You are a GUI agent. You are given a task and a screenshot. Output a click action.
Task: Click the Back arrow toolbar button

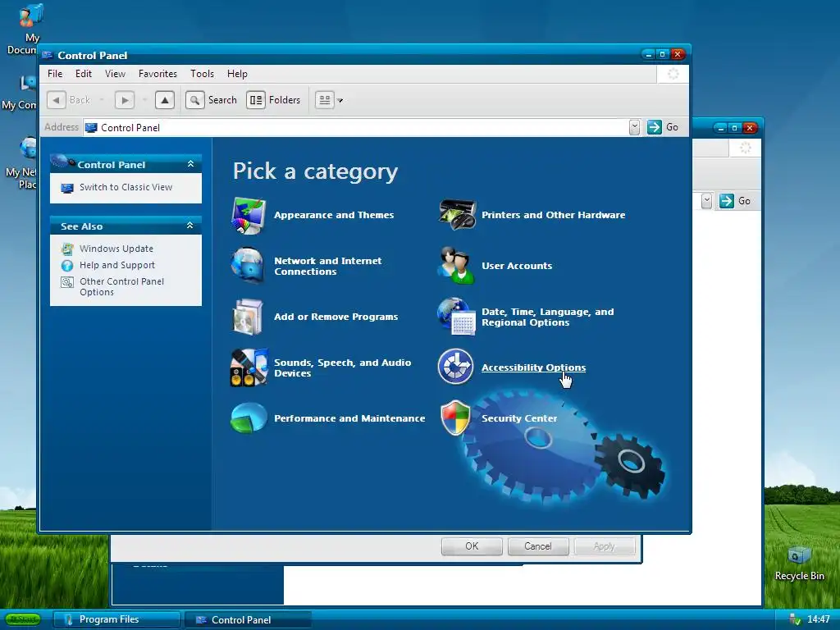57,99
